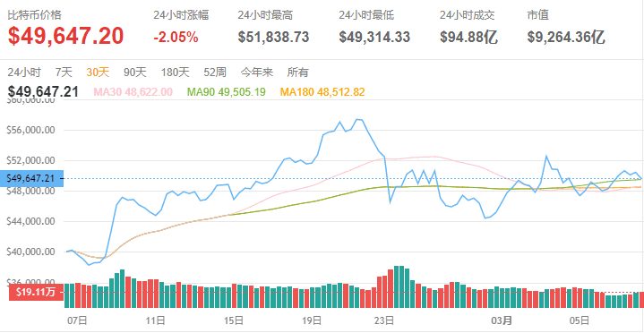Show 所有 all-time price history
The width and height of the screenshot is (644, 333).
(297, 73)
